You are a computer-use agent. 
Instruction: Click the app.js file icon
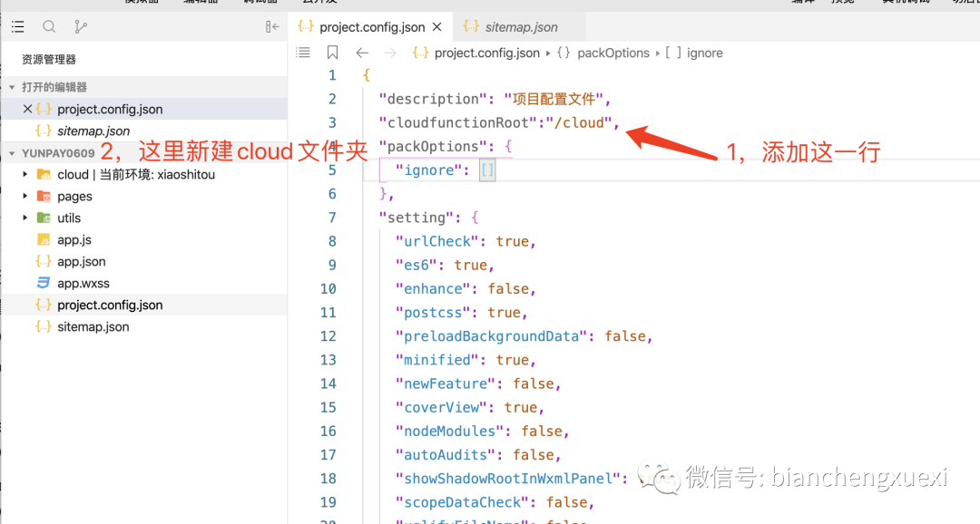44,240
